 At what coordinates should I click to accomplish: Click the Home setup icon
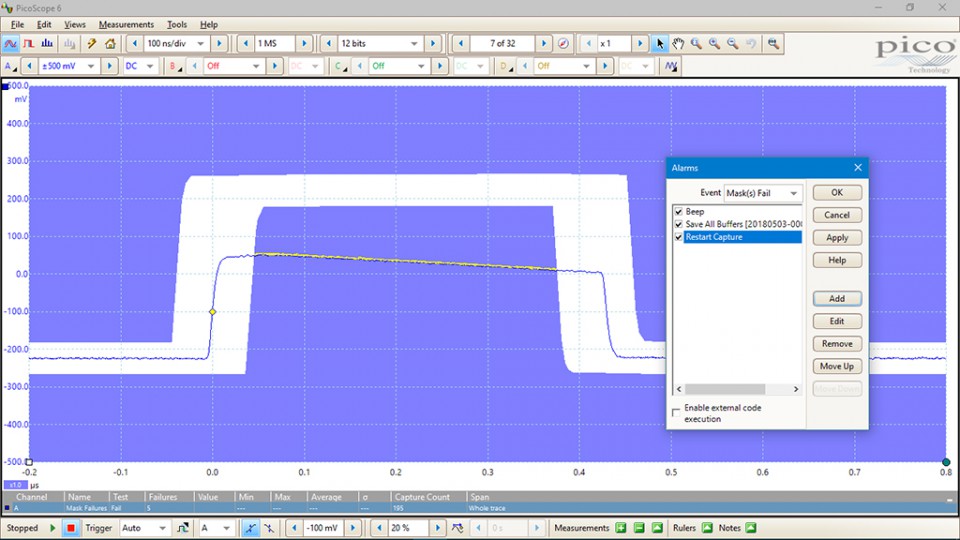tap(110, 44)
